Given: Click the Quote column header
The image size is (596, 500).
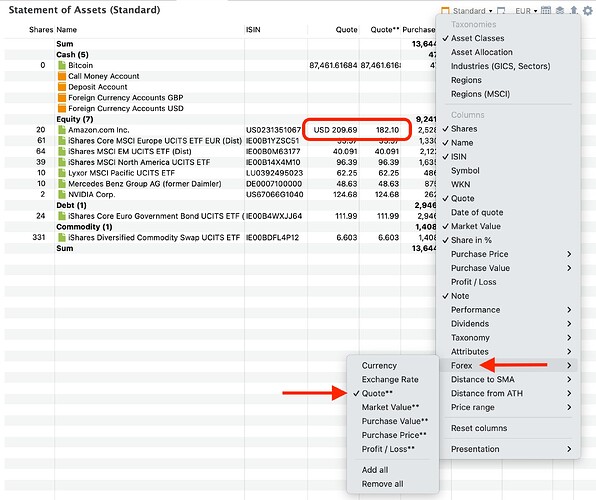Looking at the screenshot, I should (346, 30).
